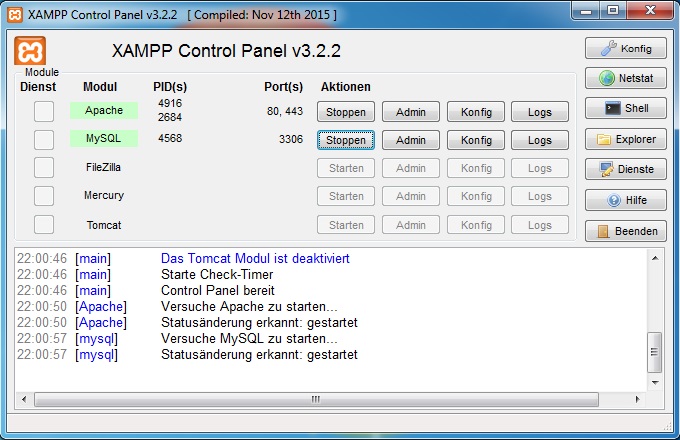The height and width of the screenshot is (440, 680).
Task: Launch Shell via the terminal icon
Action: pyautogui.click(x=625, y=108)
